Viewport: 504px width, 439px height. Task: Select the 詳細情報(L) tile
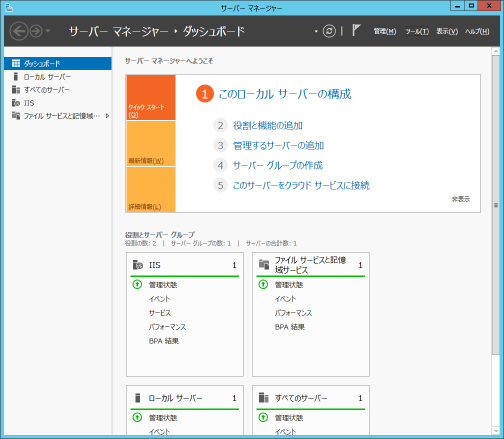[x=151, y=189]
